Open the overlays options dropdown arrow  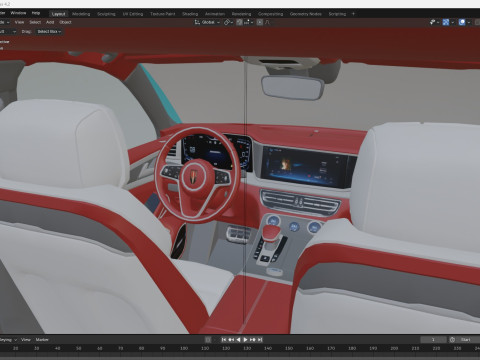(469, 22)
